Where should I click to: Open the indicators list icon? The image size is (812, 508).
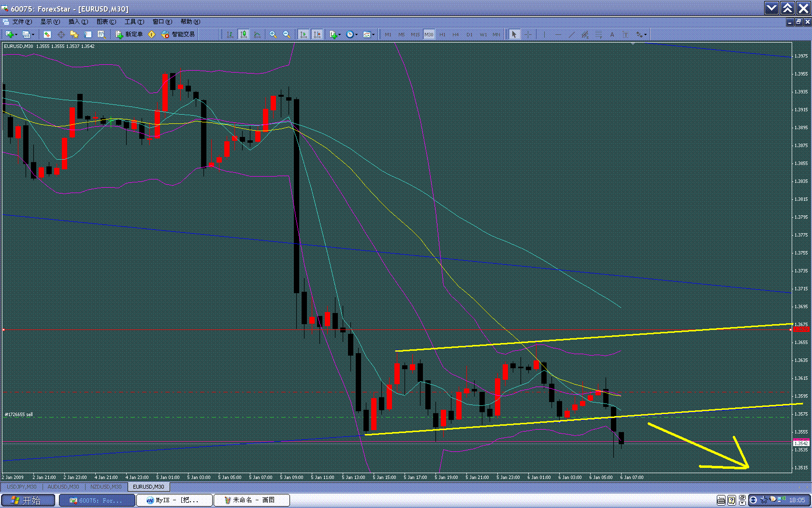[333, 34]
